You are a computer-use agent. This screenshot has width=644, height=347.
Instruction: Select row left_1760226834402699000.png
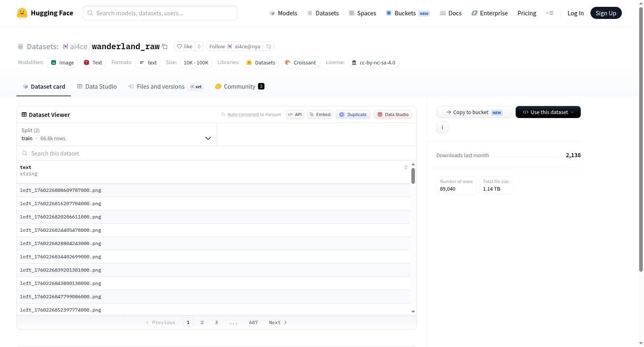213,257
